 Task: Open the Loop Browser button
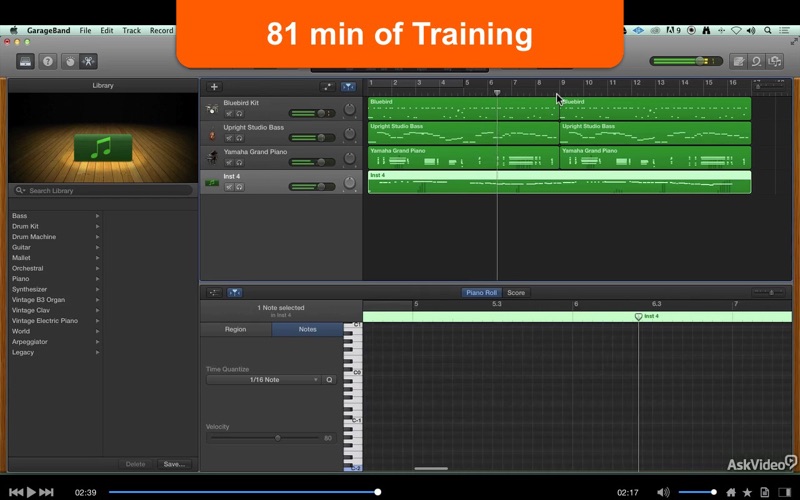coord(756,62)
